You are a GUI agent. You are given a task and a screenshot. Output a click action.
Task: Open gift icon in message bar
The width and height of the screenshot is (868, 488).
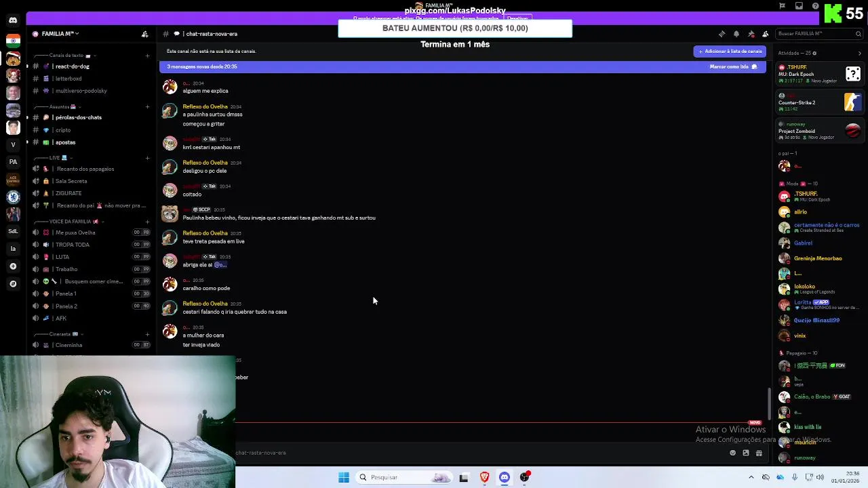pos(759,453)
